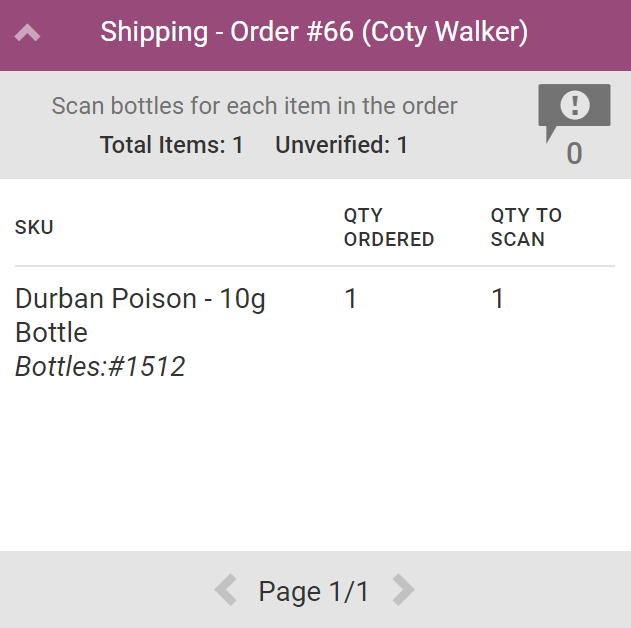Open the alert comments bubble icon
631x628 pixels.
574,108
